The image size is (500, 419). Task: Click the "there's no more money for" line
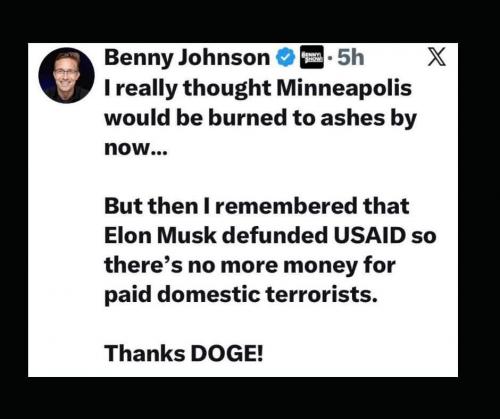coord(250,265)
